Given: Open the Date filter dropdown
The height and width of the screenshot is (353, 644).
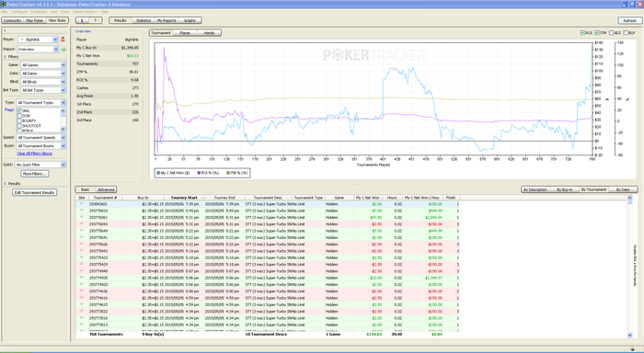Looking at the screenshot, I should tap(43, 74).
